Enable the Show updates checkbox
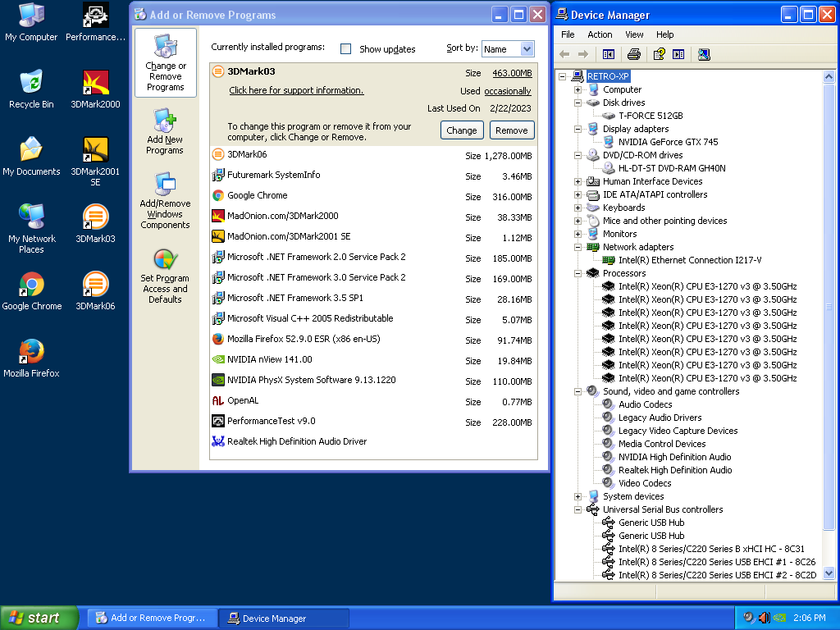This screenshot has width=840, height=630. [x=345, y=48]
